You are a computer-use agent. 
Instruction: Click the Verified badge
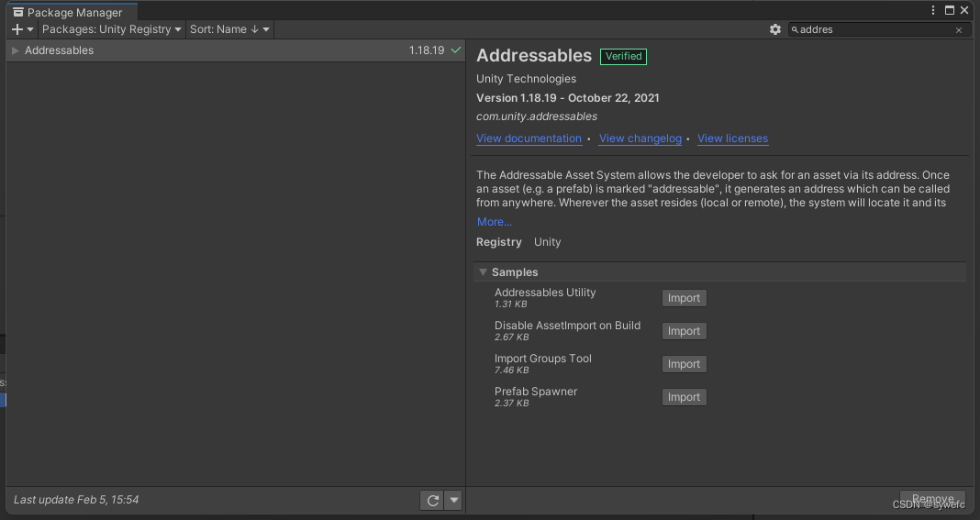(623, 56)
